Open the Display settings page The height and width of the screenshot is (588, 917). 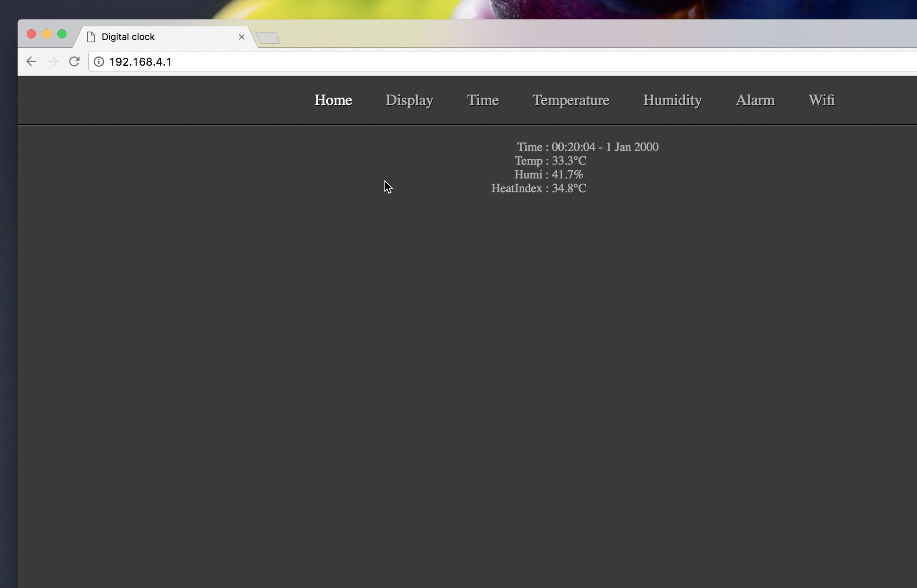click(x=410, y=100)
